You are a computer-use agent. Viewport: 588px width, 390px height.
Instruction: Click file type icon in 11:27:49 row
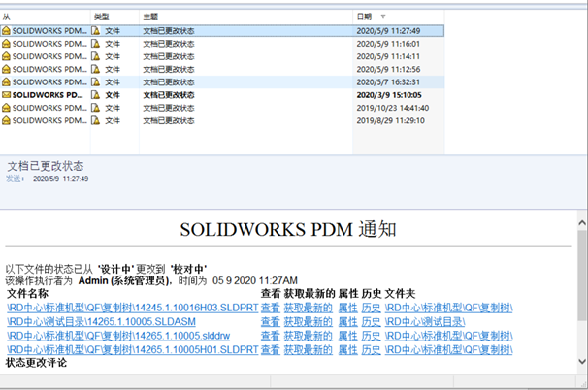pyautogui.click(x=96, y=31)
